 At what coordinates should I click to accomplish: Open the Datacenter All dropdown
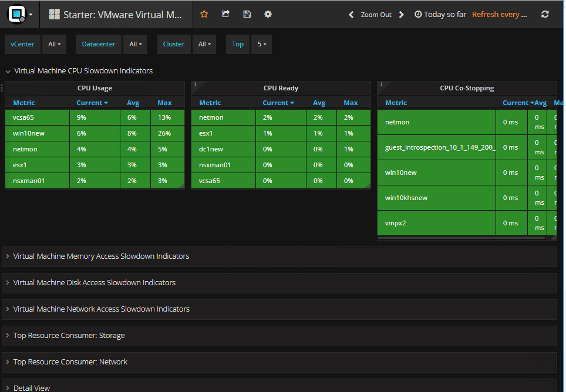click(136, 44)
